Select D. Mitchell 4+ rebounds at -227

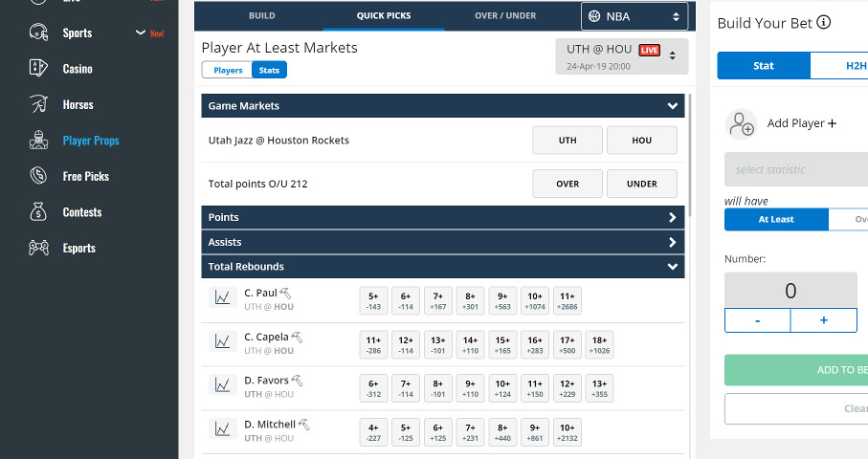[373, 432]
